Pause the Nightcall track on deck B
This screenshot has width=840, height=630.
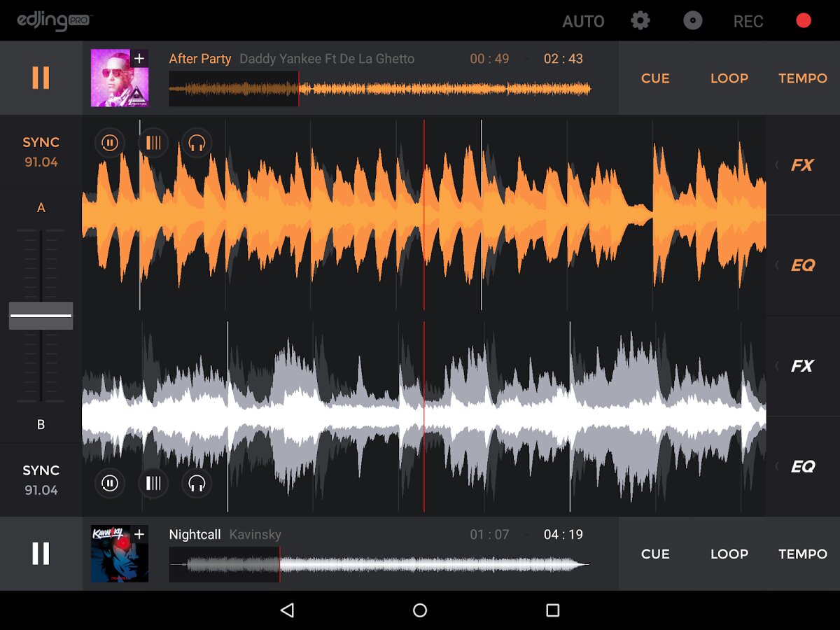tap(41, 554)
